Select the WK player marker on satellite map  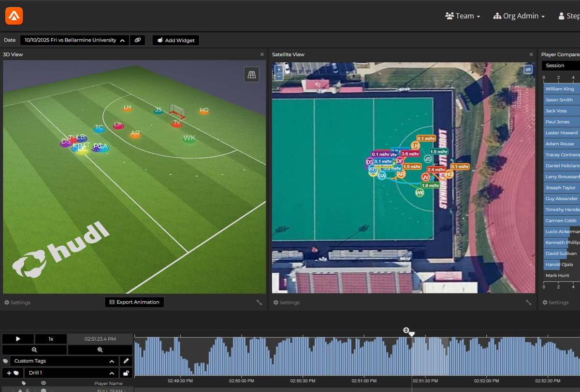[x=420, y=193]
